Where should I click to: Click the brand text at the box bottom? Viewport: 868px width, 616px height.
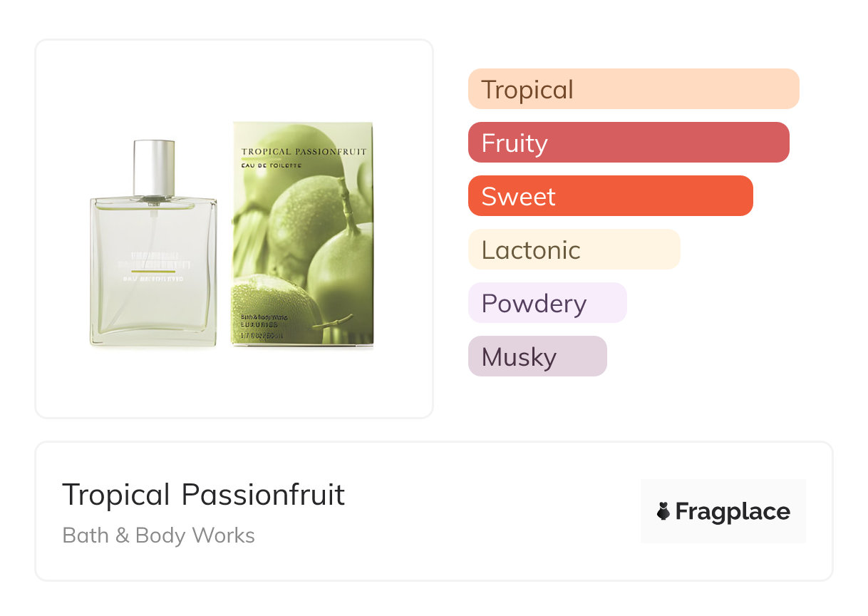coord(265,319)
